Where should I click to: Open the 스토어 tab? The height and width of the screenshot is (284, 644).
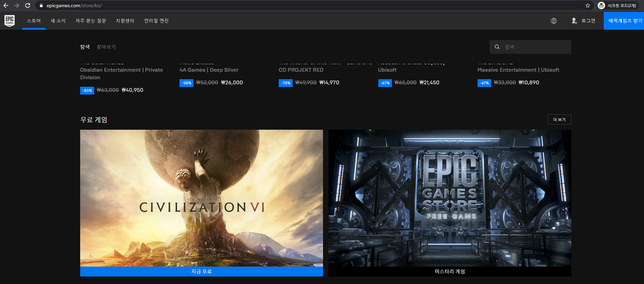click(34, 21)
